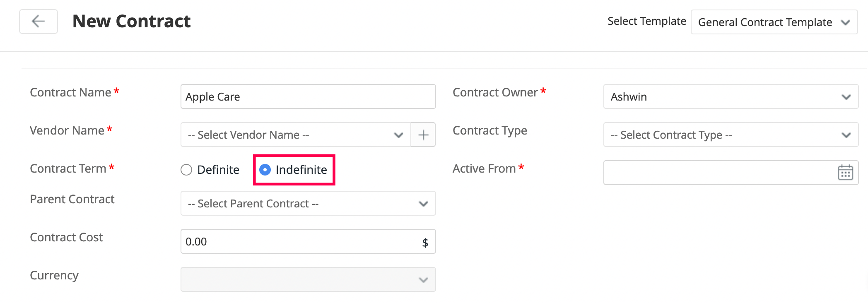Open the Contract Owner dropdown showing Ashwin
Screen dimensions: 868x303
click(x=731, y=97)
